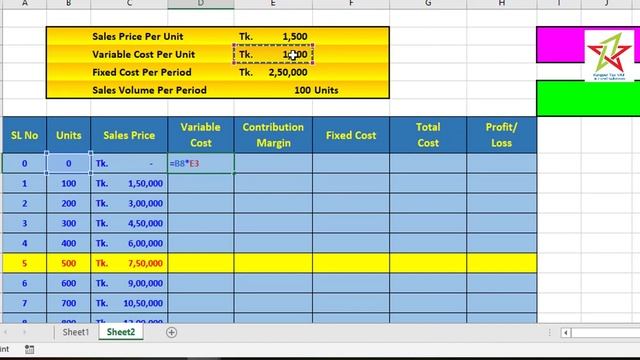Select the 'Sales Volume Per Period' label cell

pyautogui.click(x=149, y=90)
